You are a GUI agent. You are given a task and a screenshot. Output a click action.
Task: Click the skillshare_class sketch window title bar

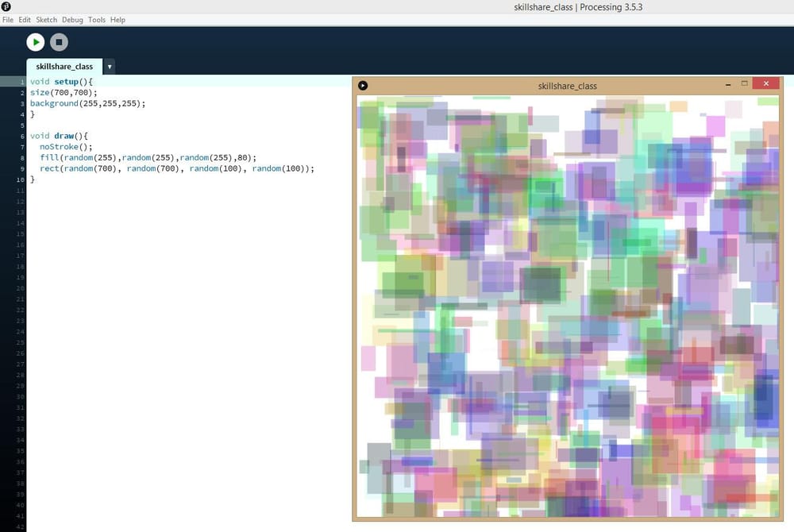568,86
